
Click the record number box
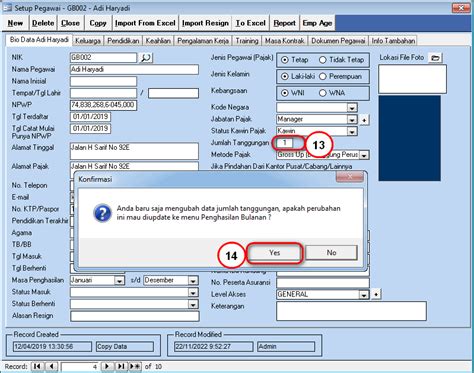click(x=80, y=367)
